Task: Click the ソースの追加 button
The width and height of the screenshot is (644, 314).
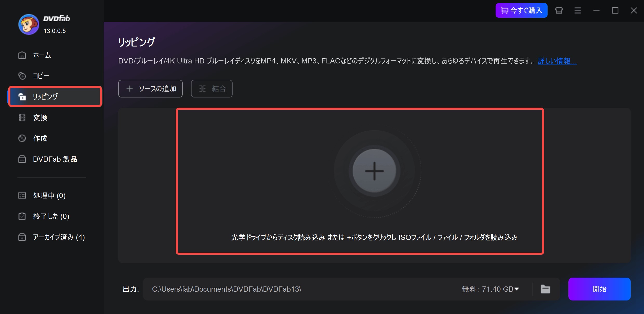Action: (150, 89)
